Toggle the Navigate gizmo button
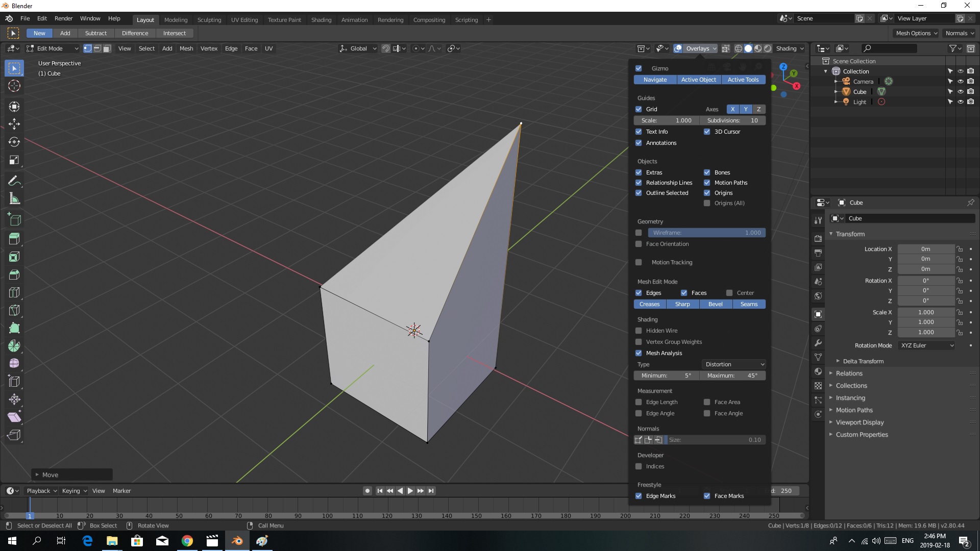This screenshot has width=980, height=551. (x=655, y=80)
